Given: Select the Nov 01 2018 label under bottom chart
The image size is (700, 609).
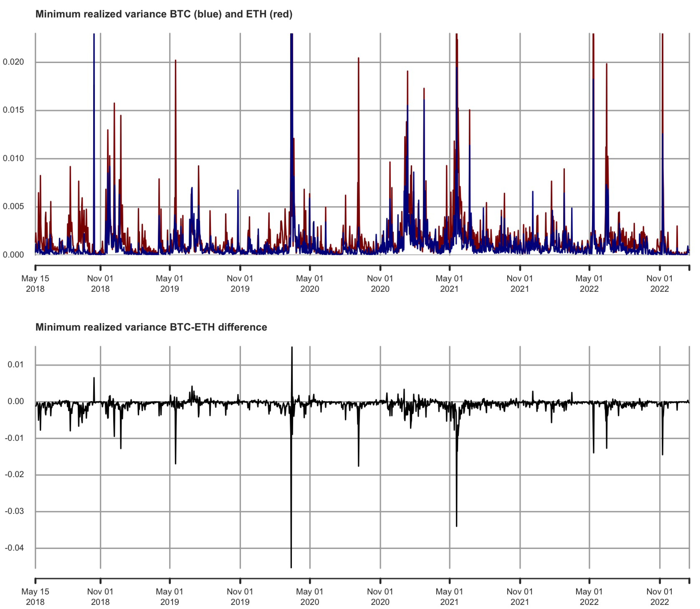Looking at the screenshot, I should (x=100, y=597).
